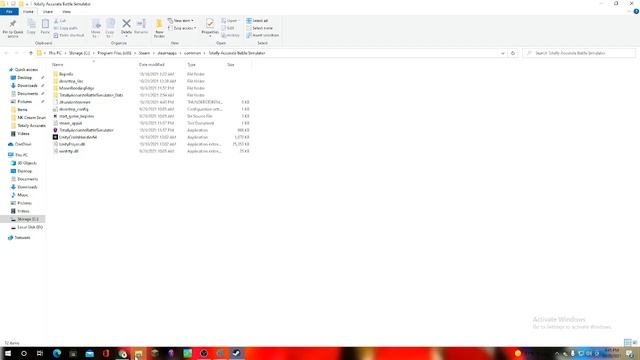
Task: Open the Customize Quick Access Toolbar dropdown
Action: tap(27, 4)
